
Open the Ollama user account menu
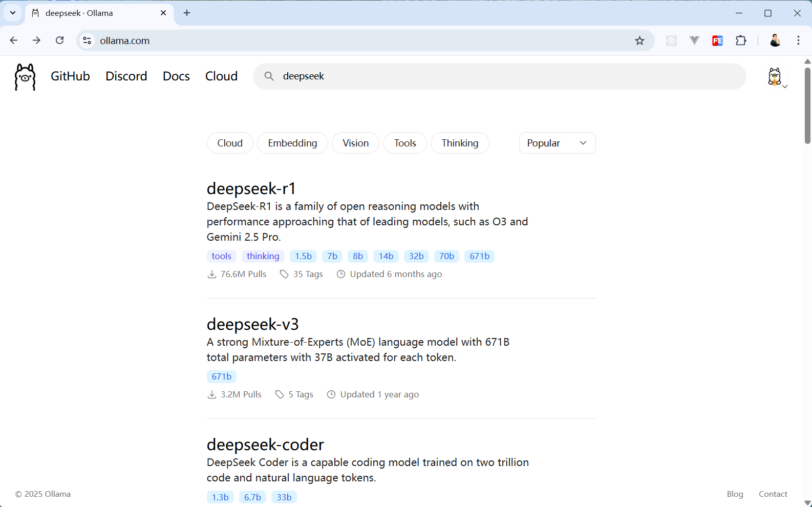click(x=775, y=77)
